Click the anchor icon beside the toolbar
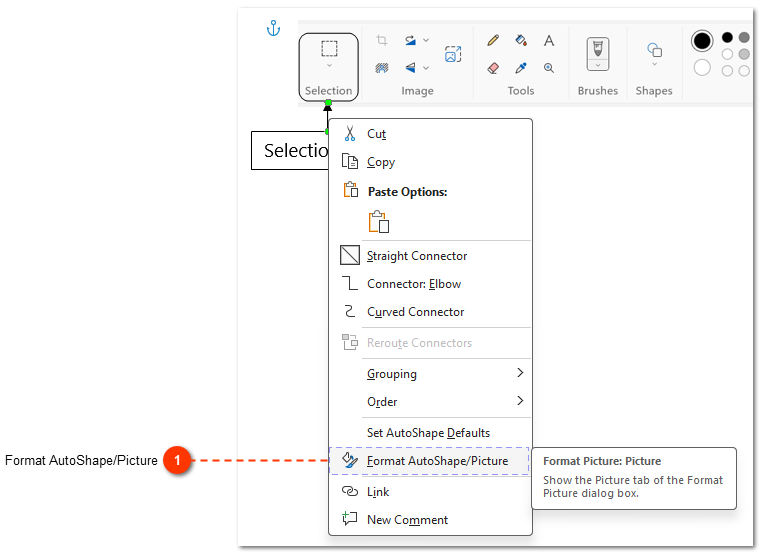This screenshot has width=762, height=556. 274,29
